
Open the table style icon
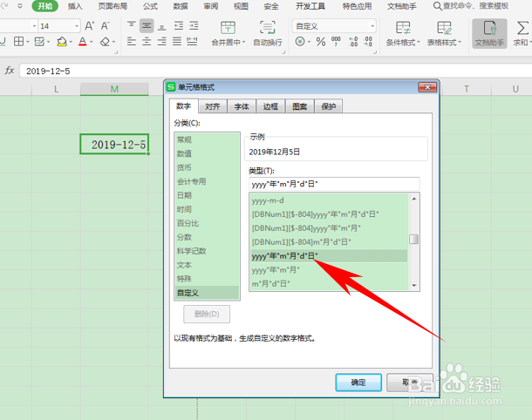coord(444,28)
